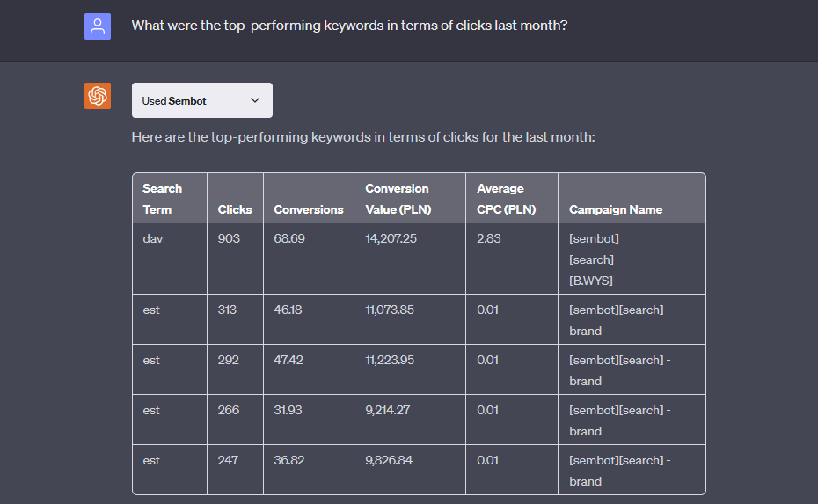Click the 313 clicks value
The width and height of the screenshot is (818, 504).
tap(227, 310)
